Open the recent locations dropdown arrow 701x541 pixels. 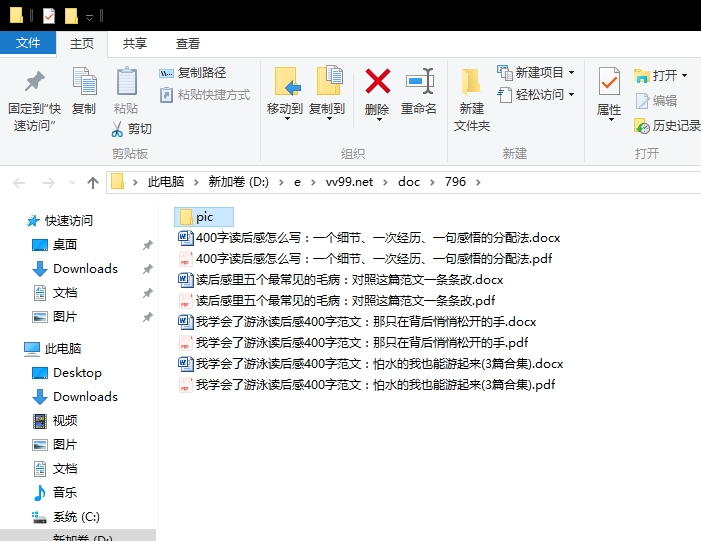click(72, 182)
